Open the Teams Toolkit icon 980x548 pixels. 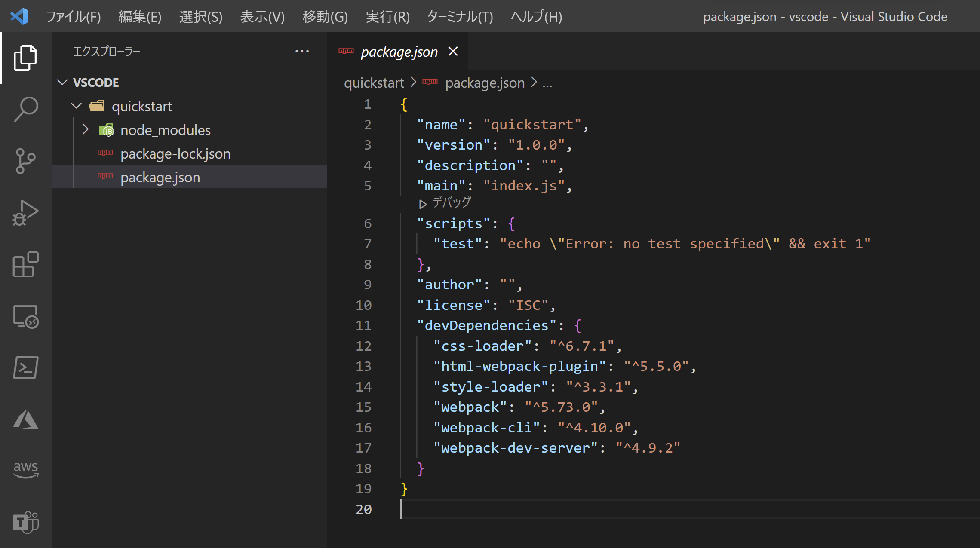click(x=25, y=522)
